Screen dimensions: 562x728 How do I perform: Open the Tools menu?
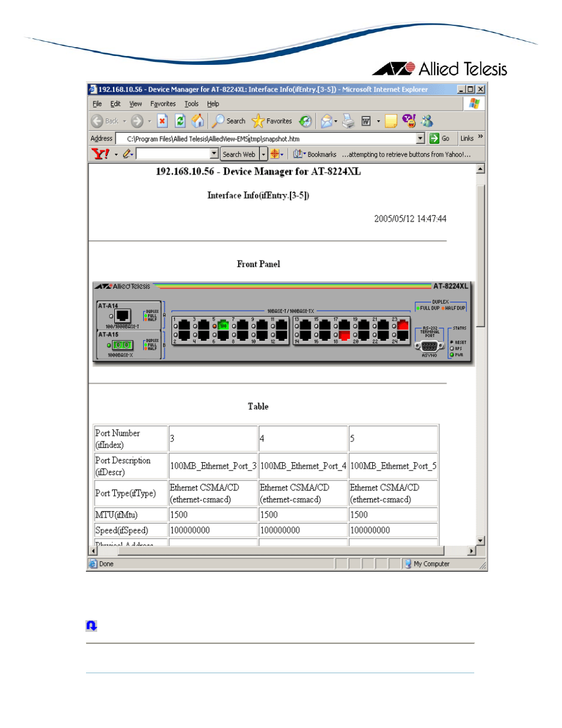tap(191, 104)
